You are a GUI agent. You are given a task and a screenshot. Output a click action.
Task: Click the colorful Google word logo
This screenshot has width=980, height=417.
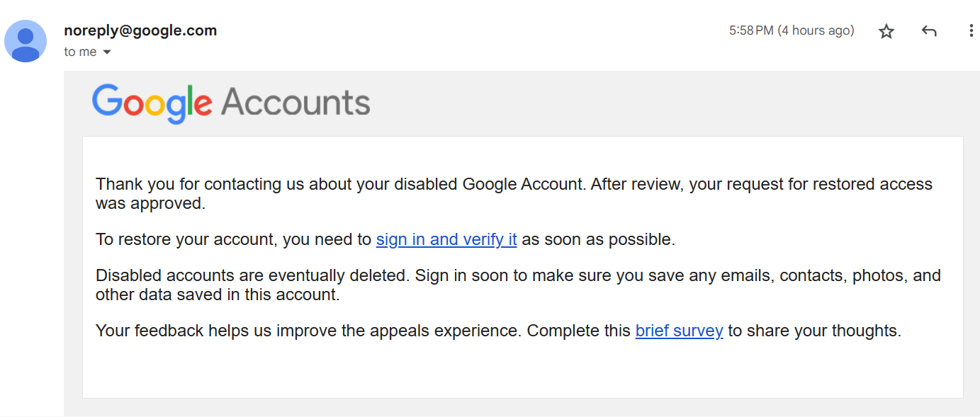click(x=152, y=103)
